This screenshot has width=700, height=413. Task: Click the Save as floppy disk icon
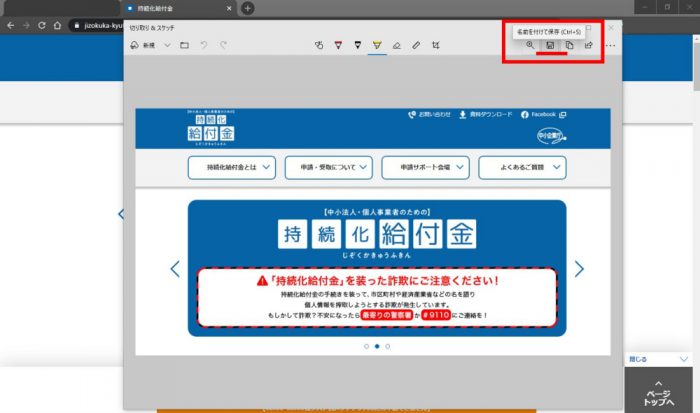tap(550, 45)
